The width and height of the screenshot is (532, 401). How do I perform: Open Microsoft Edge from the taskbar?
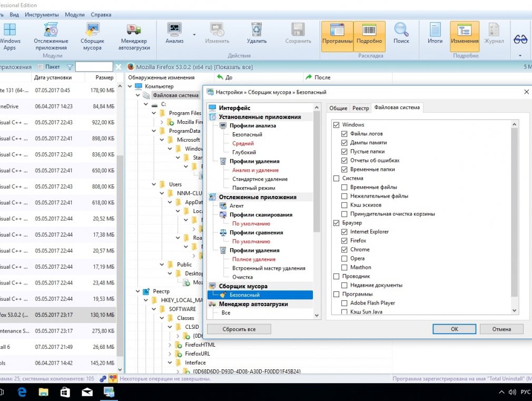coord(22,392)
